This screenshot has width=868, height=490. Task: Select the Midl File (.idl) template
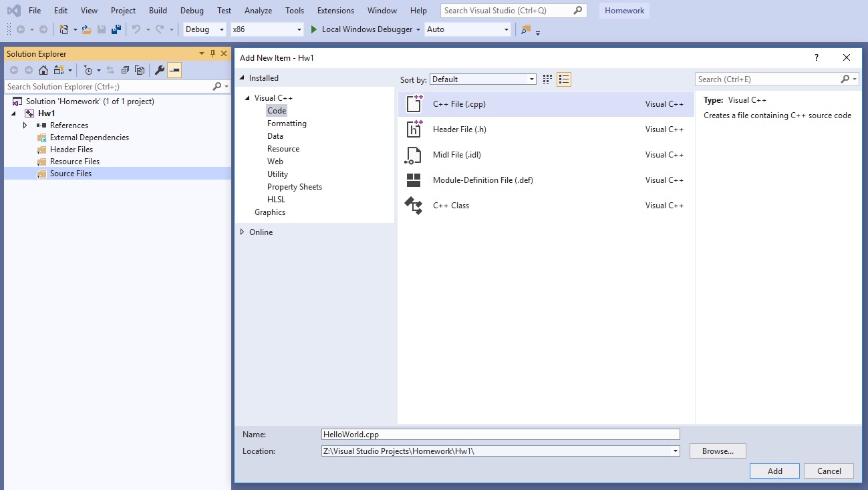click(x=547, y=155)
